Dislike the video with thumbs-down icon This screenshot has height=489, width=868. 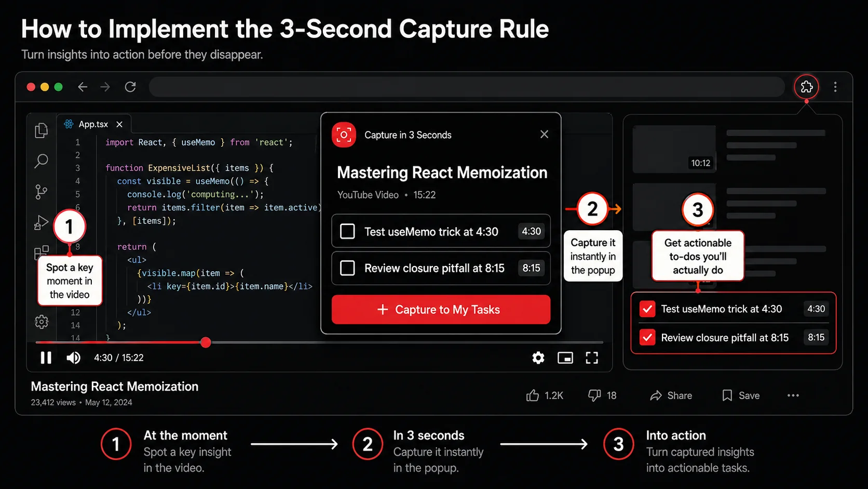click(x=594, y=395)
